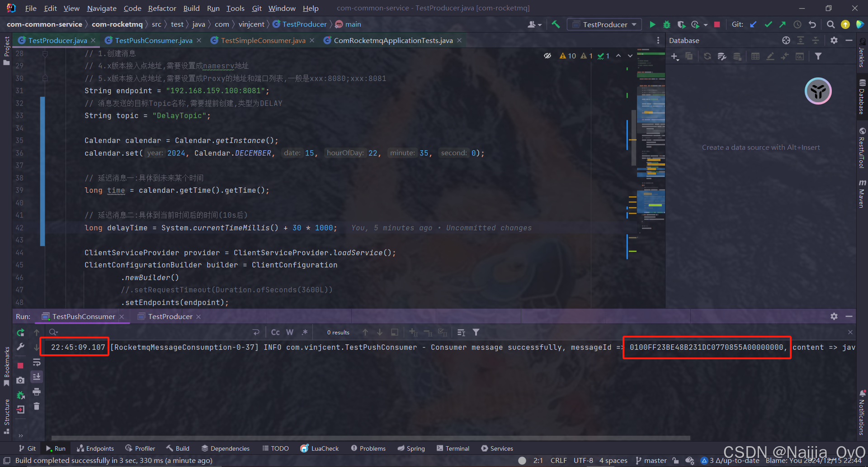Viewport: 868px width, 467px height.
Task: Click the 10 warnings inspection indicator
Action: point(567,56)
